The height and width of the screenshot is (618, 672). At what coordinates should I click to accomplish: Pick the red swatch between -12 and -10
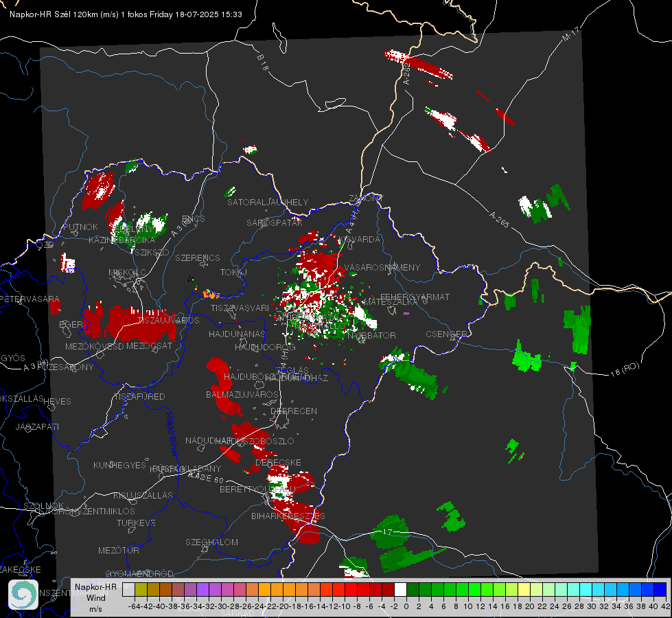click(x=338, y=589)
